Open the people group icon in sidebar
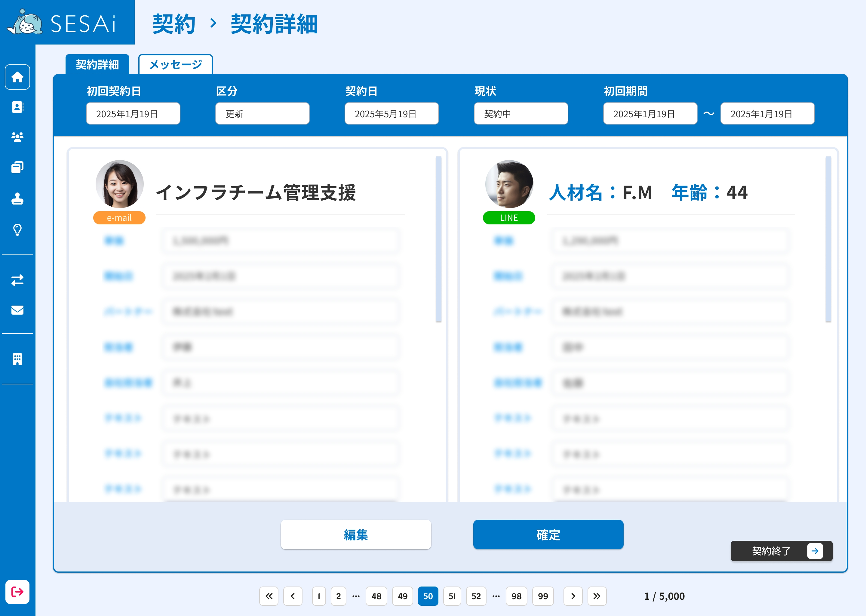Screen dimensions: 866x616 17,137
